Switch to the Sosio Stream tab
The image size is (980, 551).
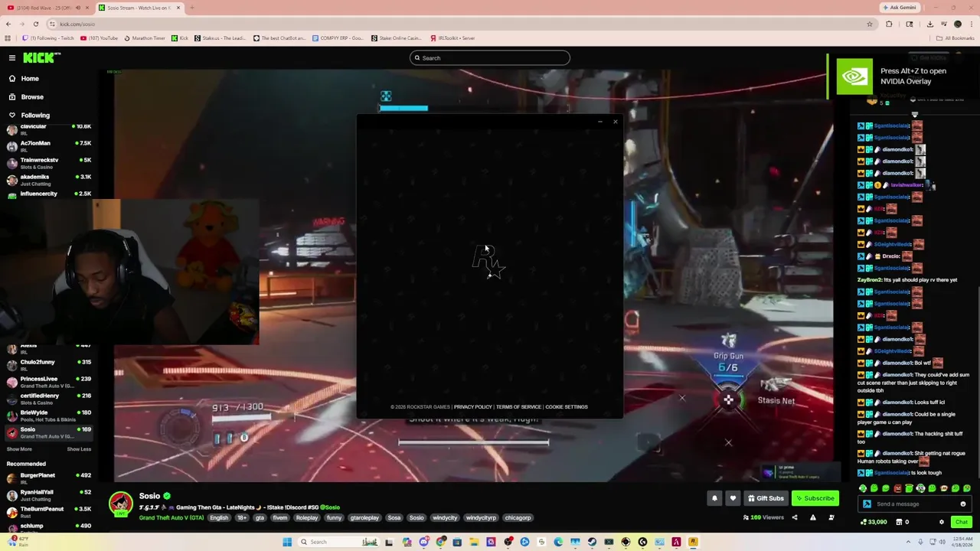(139, 8)
